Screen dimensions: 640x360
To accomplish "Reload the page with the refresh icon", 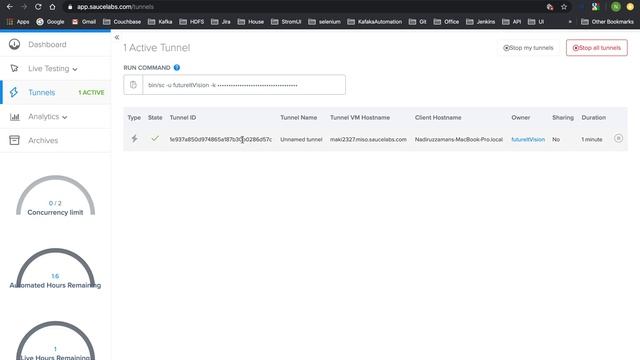I will pos(38,7).
